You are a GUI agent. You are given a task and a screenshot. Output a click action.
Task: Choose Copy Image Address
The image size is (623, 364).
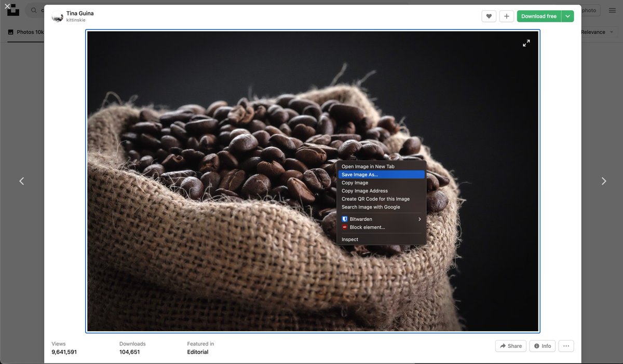pyautogui.click(x=382, y=191)
